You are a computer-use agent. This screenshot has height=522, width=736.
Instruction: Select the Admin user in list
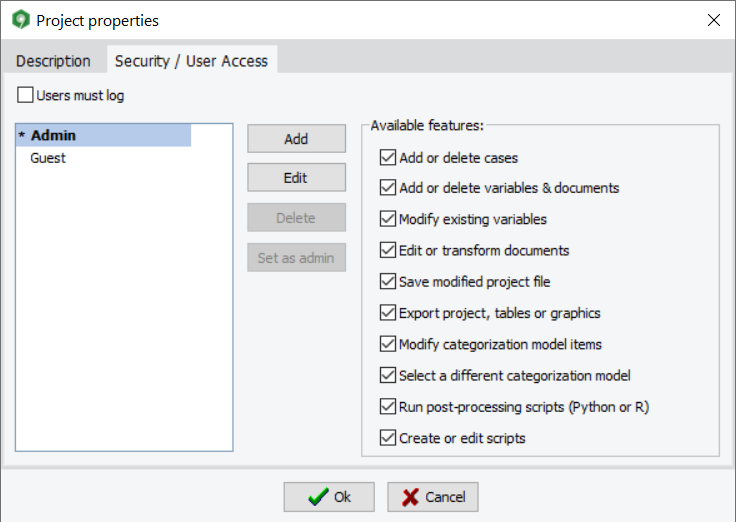(x=54, y=135)
